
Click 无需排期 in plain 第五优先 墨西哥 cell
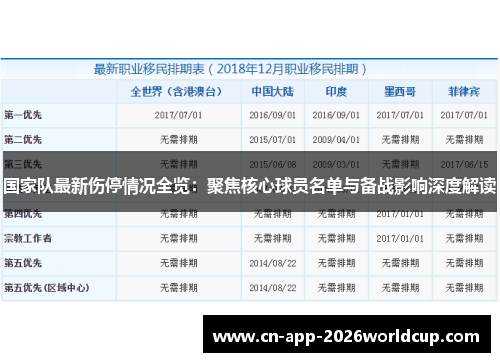click(x=400, y=263)
